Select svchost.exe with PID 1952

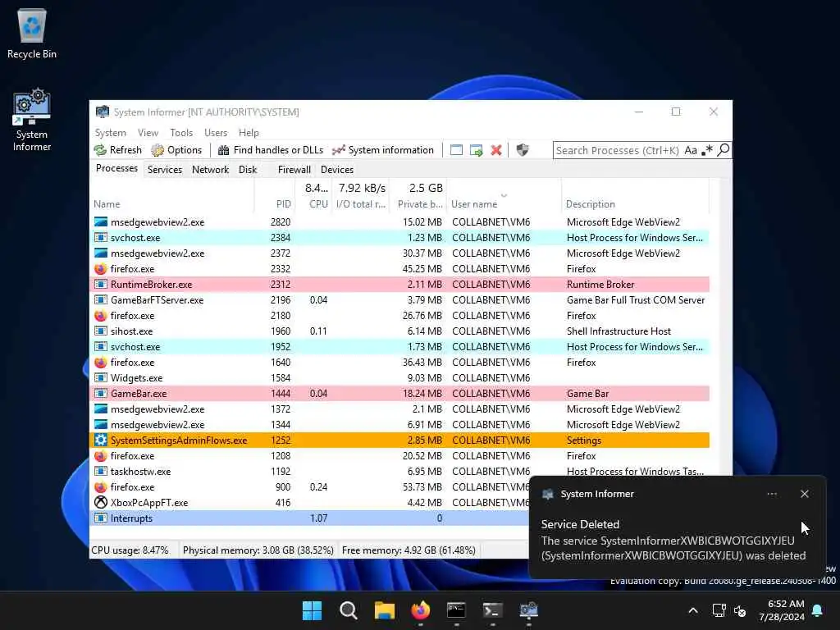(x=399, y=347)
